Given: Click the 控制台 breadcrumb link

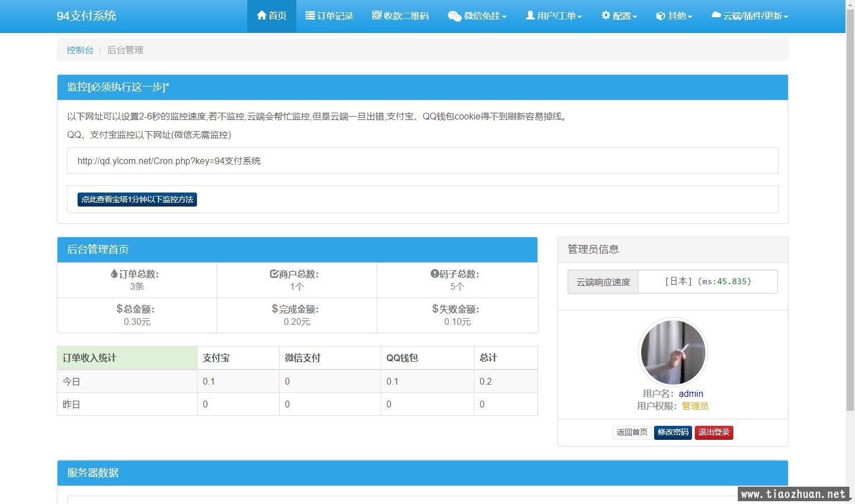Looking at the screenshot, I should click(80, 50).
